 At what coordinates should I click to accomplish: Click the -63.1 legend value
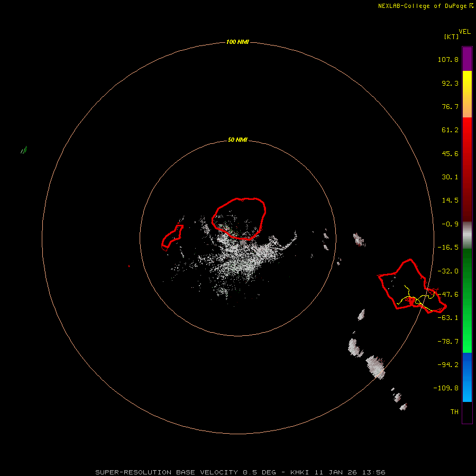pyautogui.click(x=448, y=318)
